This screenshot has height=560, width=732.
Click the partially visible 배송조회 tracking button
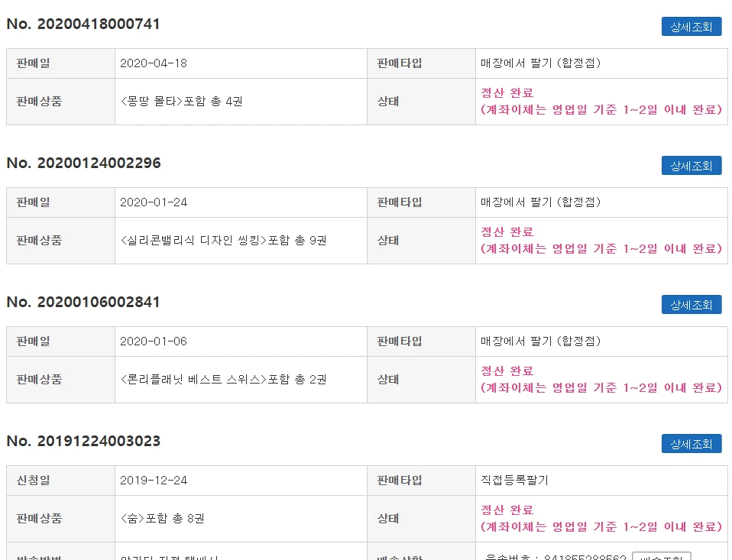[x=661, y=556]
